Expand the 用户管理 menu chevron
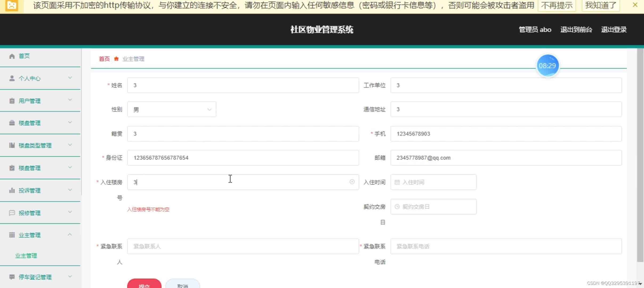This screenshot has height=288, width=644. [70, 100]
